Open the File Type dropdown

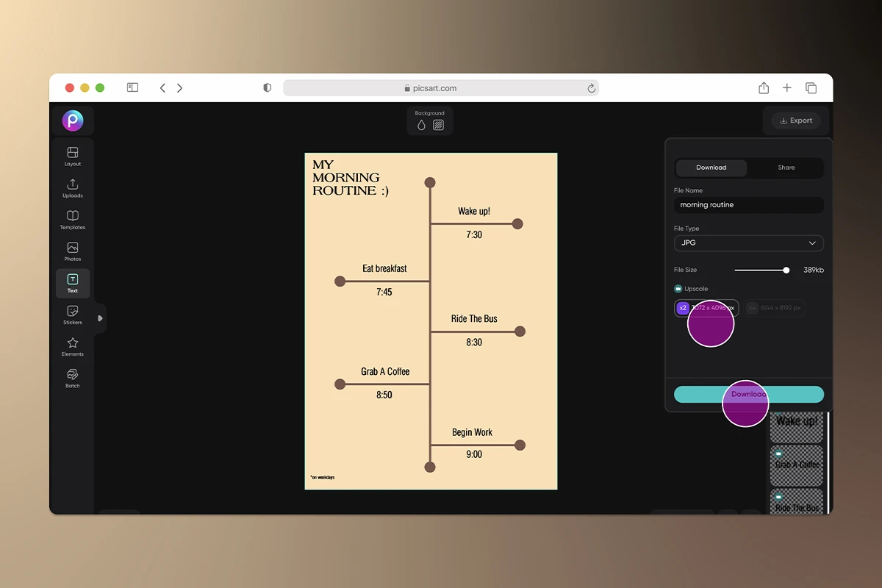748,243
